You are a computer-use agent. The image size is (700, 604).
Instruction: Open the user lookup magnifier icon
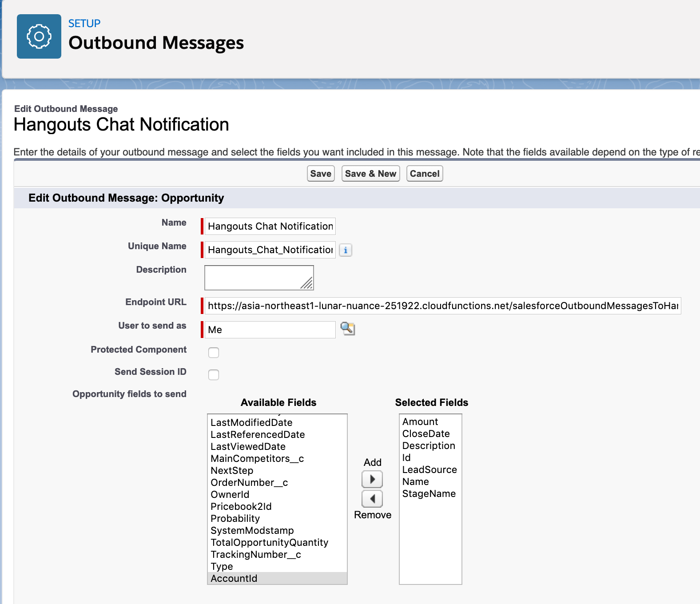tap(348, 329)
